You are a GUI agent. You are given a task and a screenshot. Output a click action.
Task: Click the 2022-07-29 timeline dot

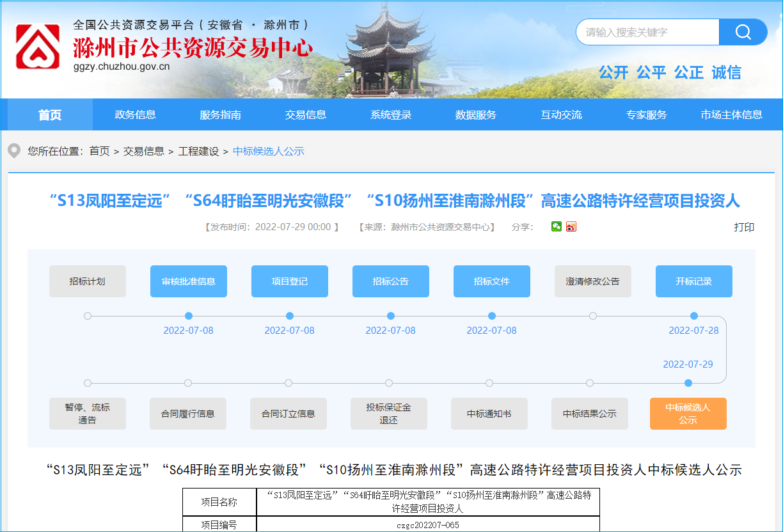688,383
